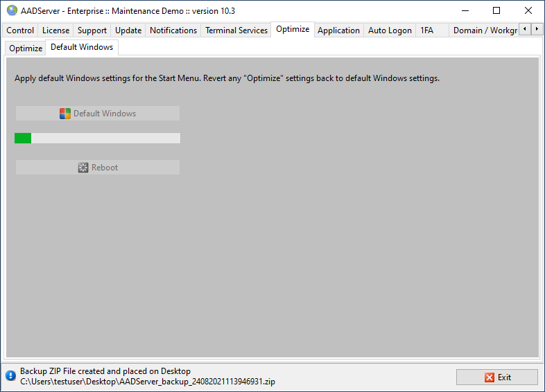Click the red X icon on Exit button
Screen dimensions: 545x392
click(x=490, y=377)
